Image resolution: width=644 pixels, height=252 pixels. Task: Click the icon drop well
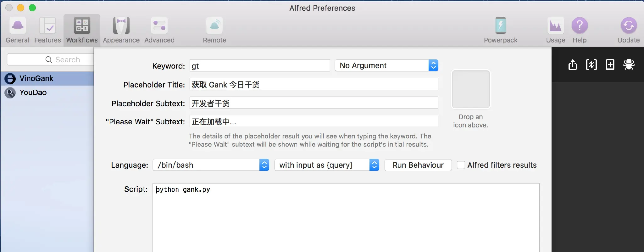pyautogui.click(x=471, y=89)
